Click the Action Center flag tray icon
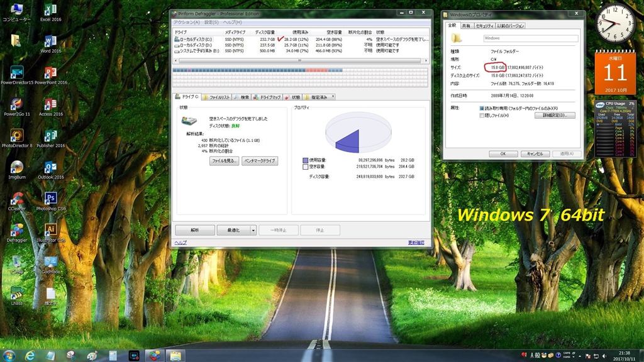This screenshot has height=362, width=644. point(588,356)
